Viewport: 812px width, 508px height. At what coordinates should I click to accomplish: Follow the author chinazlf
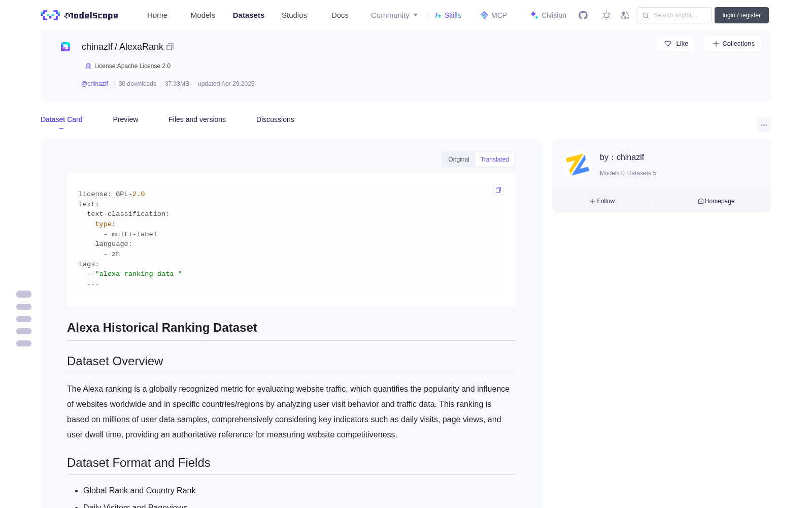pyautogui.click(x=602, y=201)
